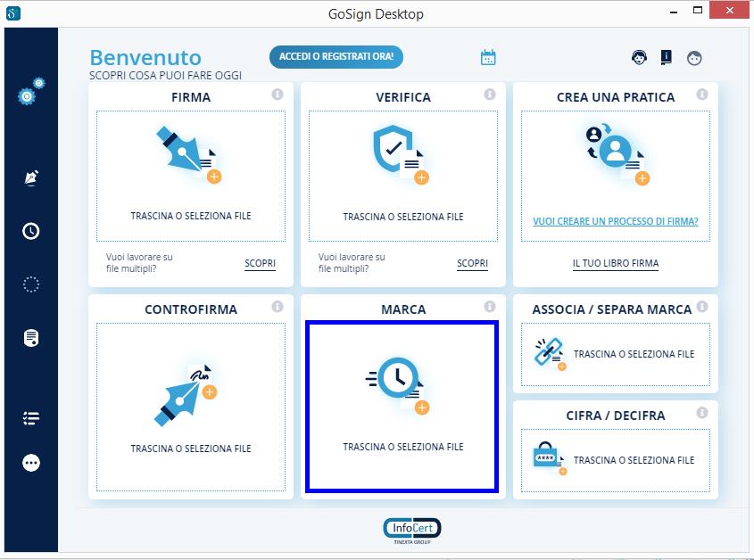Click the MARCA card title
The height and width of the screenshot is (560, 754).
point(403,309)
